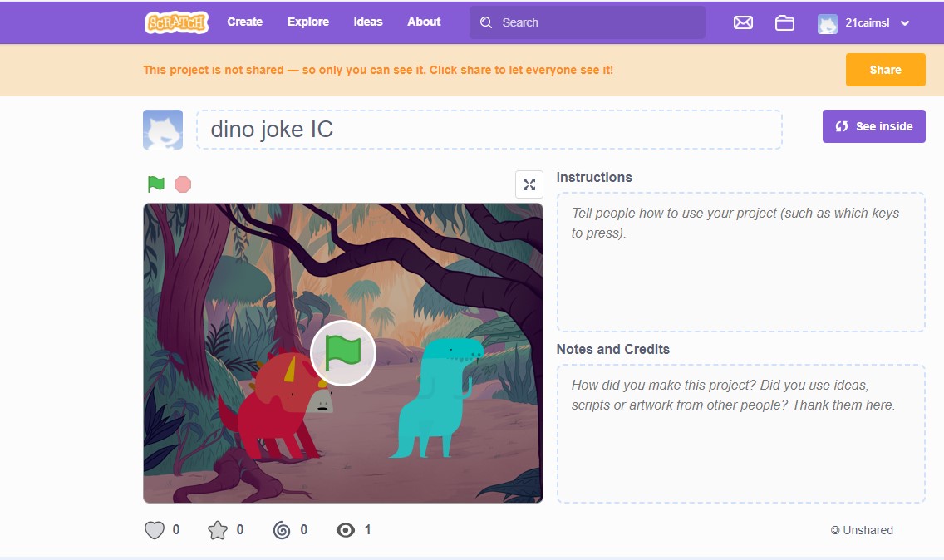944x560 pixels.
Task: Start project with large center green flag
Action: (343, 353)
